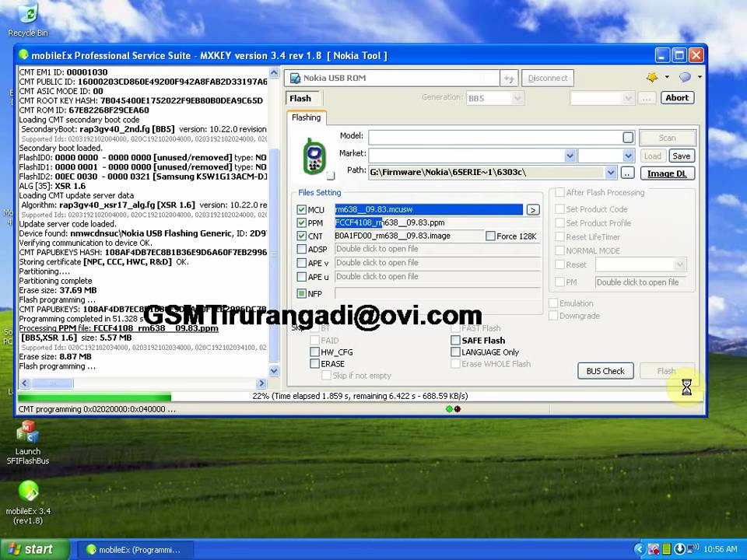Click the Model input field
747x560 pixels.
point(502,138)
